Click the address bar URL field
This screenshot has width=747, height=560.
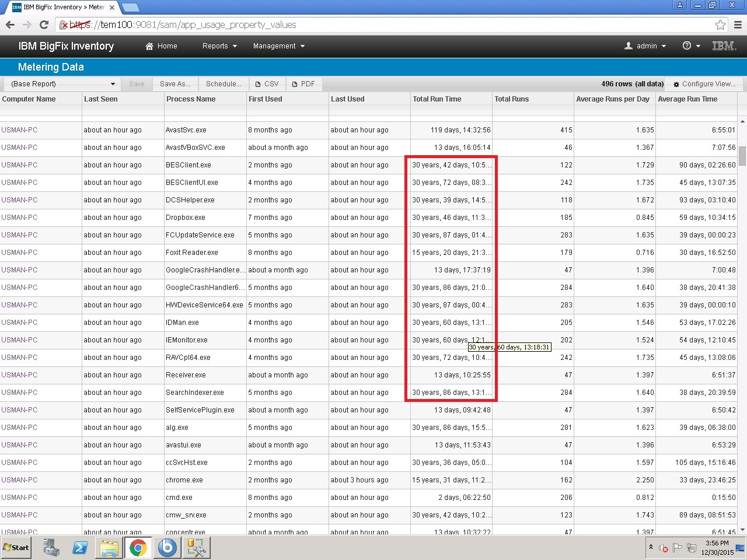pyautogui.click(x=385, y=24)
